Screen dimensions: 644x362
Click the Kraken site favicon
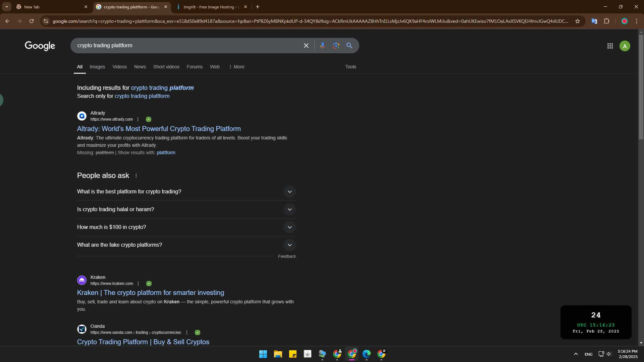point(82,280)
